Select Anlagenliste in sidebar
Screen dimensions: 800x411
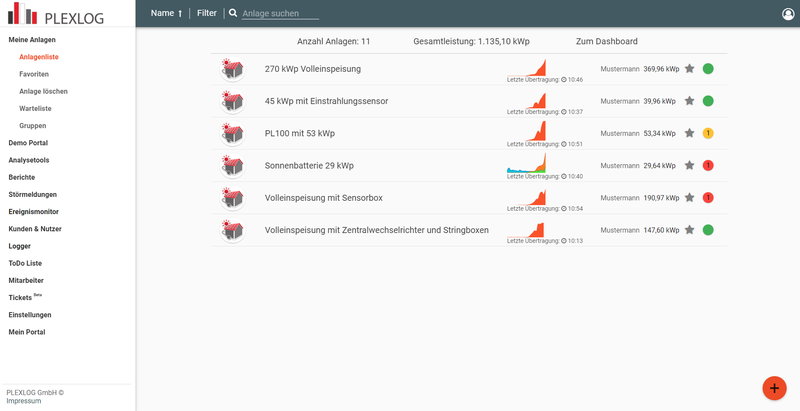39,57
